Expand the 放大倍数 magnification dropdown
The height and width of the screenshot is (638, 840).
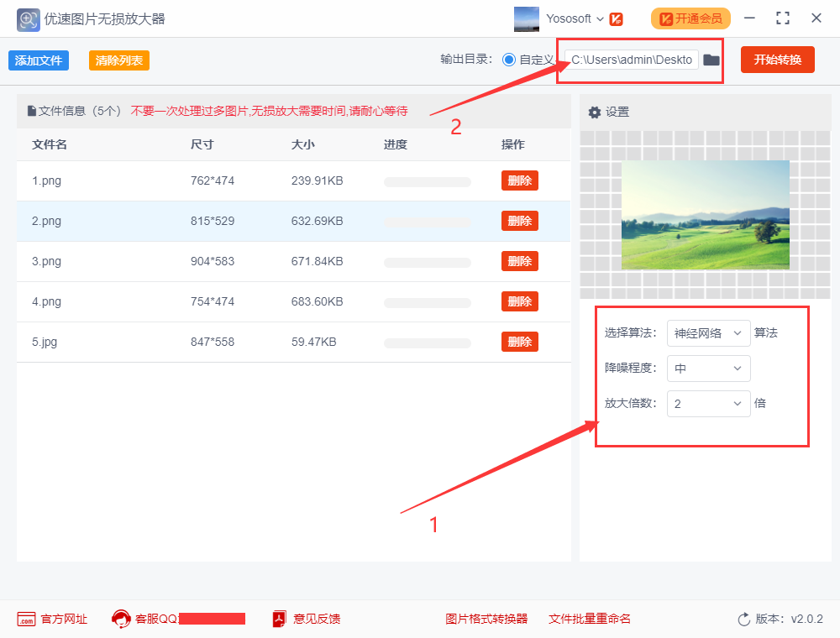708,404
